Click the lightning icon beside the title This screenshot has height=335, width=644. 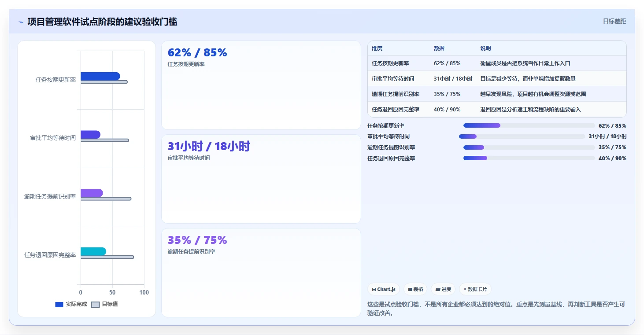coord(21,22)
